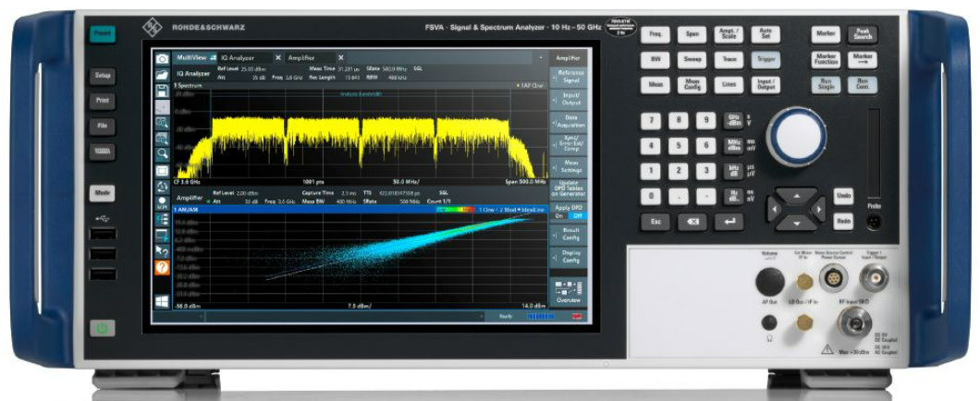Screen dimensions: 980x401
Task: Open the Windows start icon on the screen
Action: click(162, 301)
